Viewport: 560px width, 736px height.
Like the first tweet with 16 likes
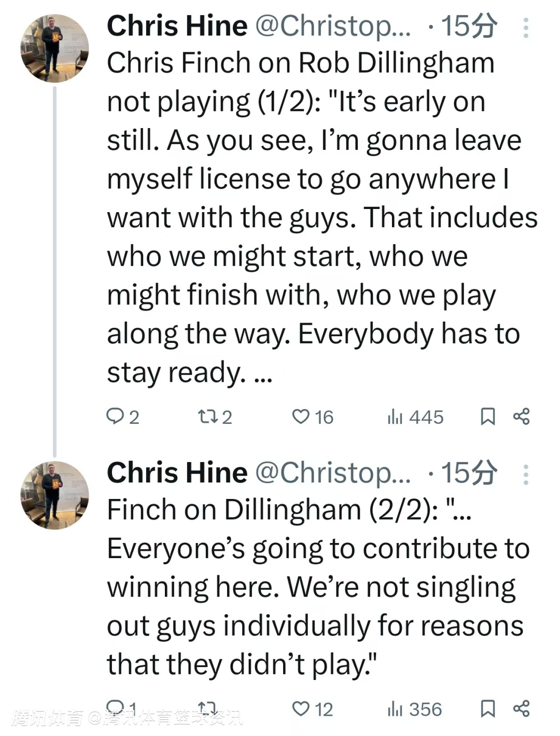(x=301, y=416)
